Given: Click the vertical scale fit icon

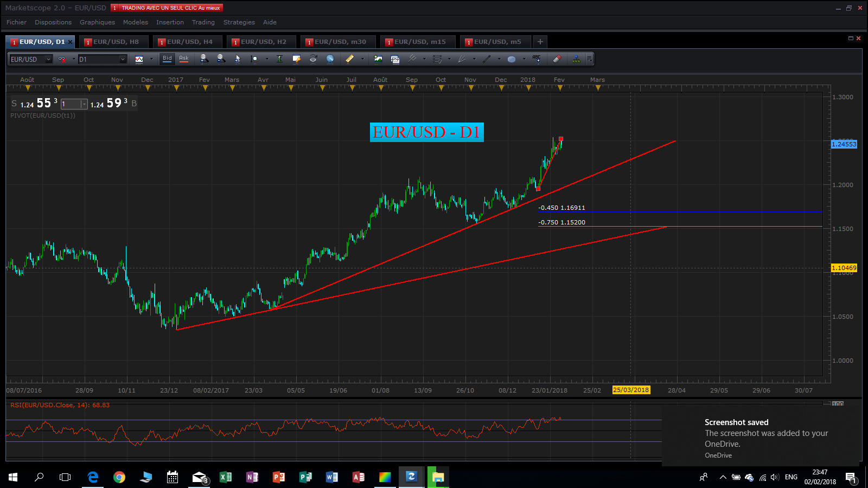Looking at the screenshot, I should coord(279,59).
